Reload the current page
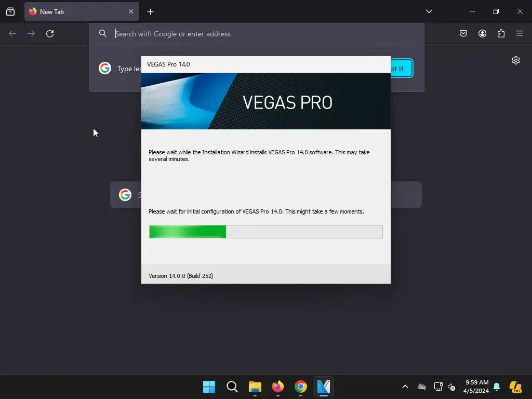 [50, 34]
